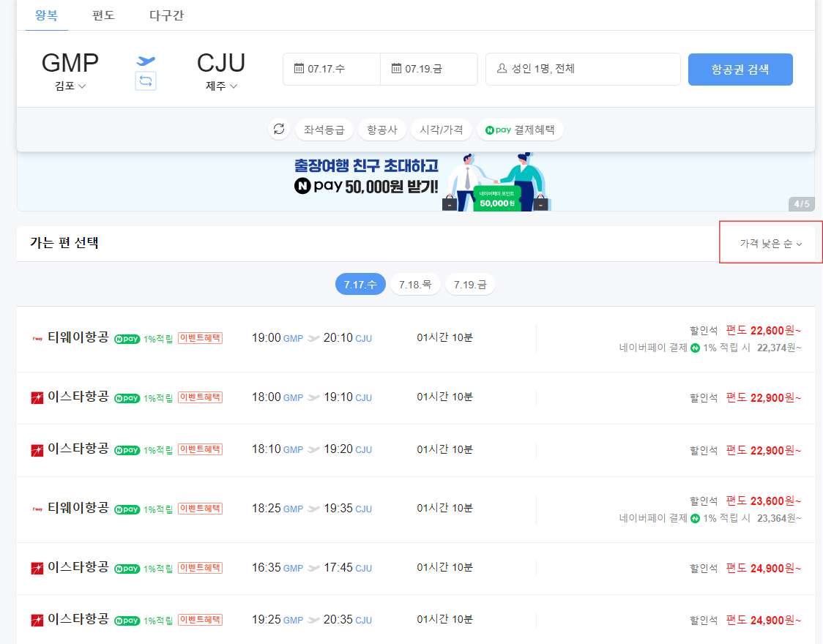The height and width of the screenshot is (644, 823).
Task: Open the 가격 낮은 순 sort dropdown
Action: click(x=770, y=244)
